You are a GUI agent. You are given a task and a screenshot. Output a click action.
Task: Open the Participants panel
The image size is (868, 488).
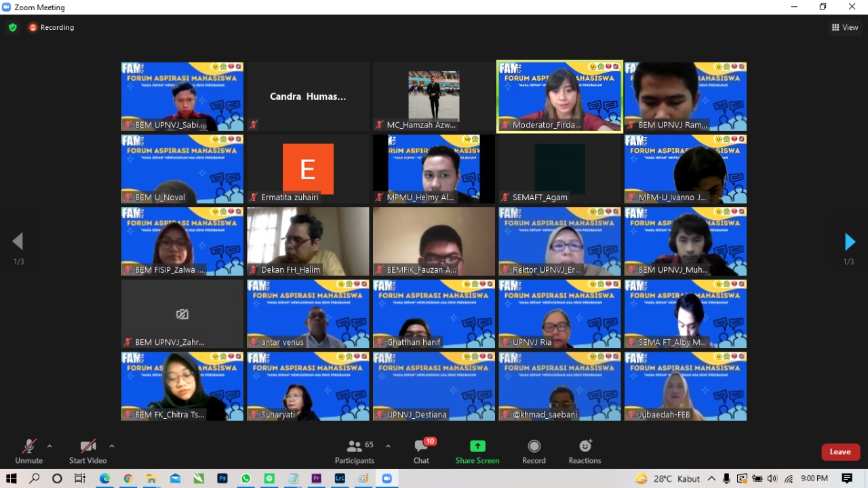(355, 451)
